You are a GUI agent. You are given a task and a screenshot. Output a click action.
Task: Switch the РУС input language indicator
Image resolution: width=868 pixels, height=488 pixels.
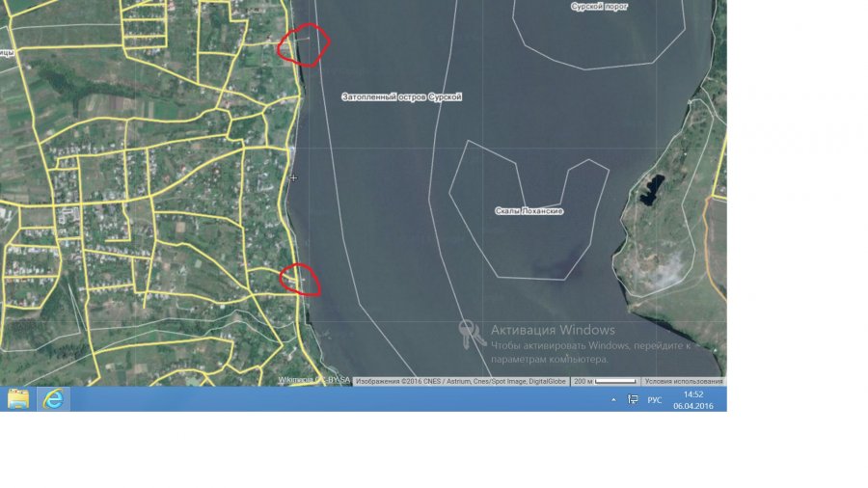coord(655,399)
